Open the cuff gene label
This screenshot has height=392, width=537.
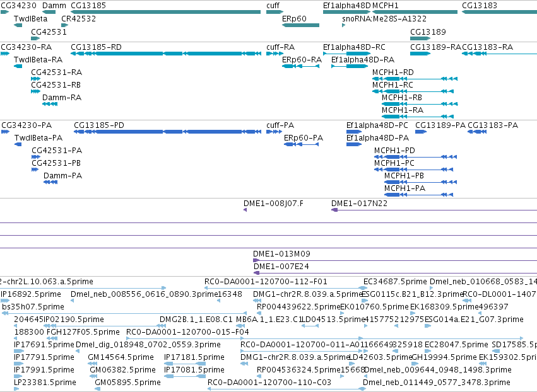click(x=273, y=6)
